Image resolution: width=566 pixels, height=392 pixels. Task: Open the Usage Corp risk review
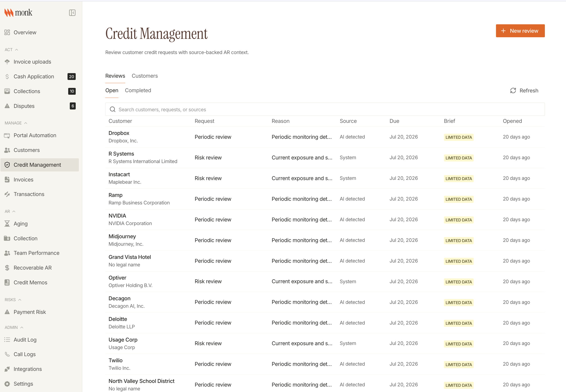[x=325, y=343]
